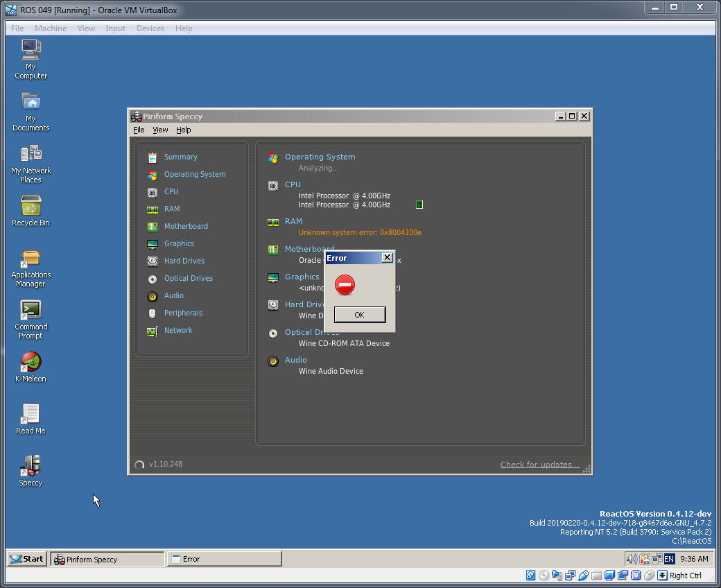
Task: Open the Speccy Help menu
Action: tap(183, 130)
